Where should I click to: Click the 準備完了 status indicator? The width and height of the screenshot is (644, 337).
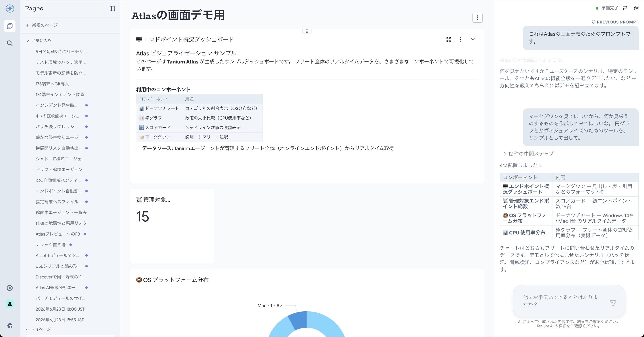pyautogui.click(x=607, y=8)
